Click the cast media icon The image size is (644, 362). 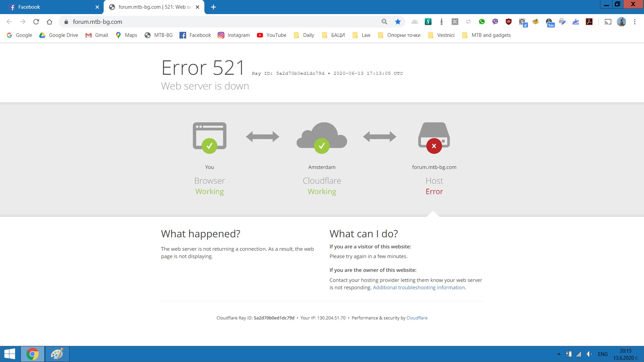(x=608, y=22)
